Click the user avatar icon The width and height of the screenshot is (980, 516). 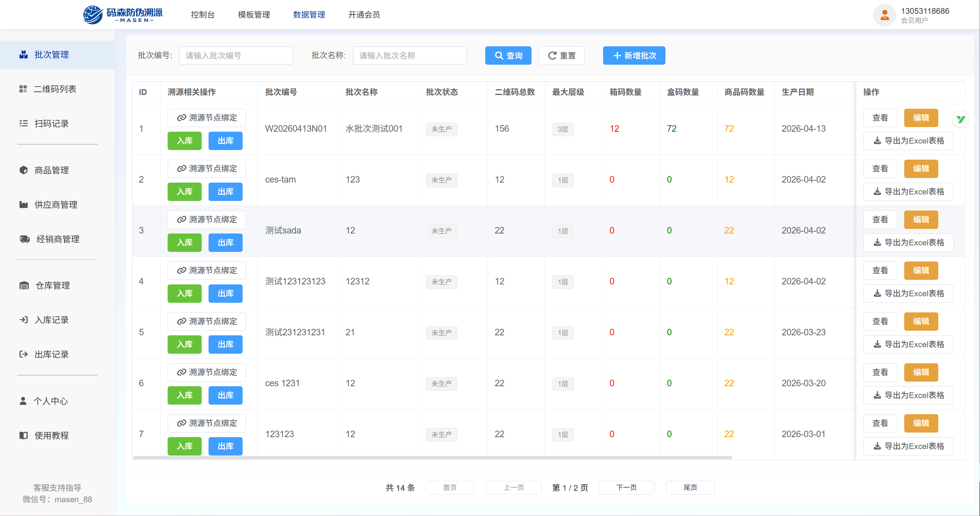pos(884,15)
